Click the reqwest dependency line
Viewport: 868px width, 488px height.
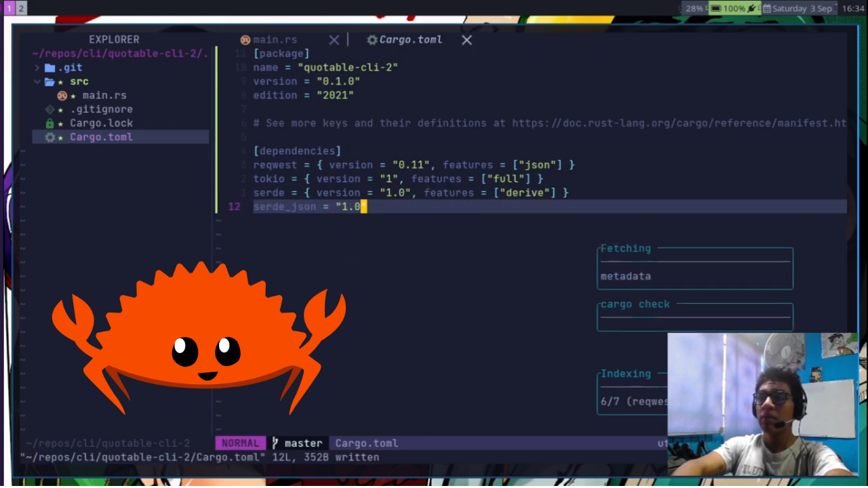414,165
